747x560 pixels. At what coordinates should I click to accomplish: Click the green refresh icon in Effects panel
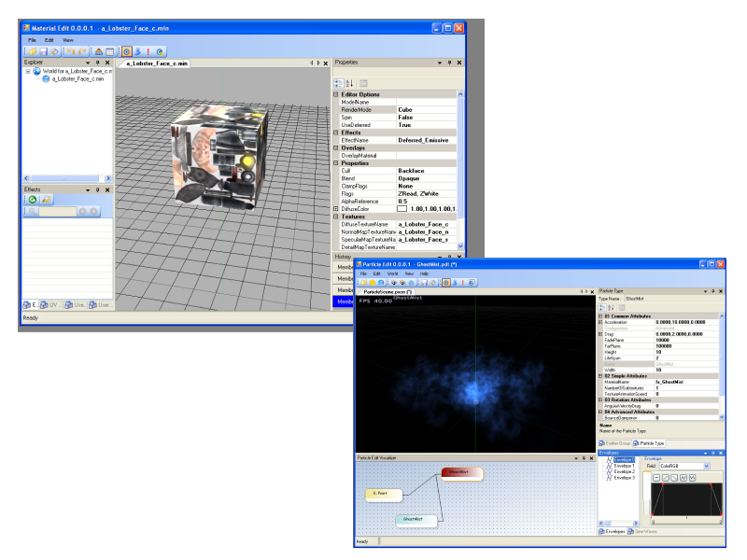point(32,200)
